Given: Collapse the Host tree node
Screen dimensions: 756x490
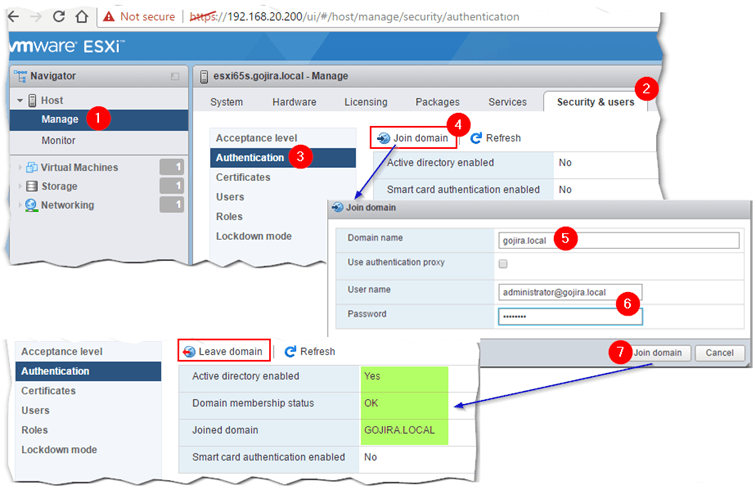Looking at the screenshot, I should click(x=20, y=100).
